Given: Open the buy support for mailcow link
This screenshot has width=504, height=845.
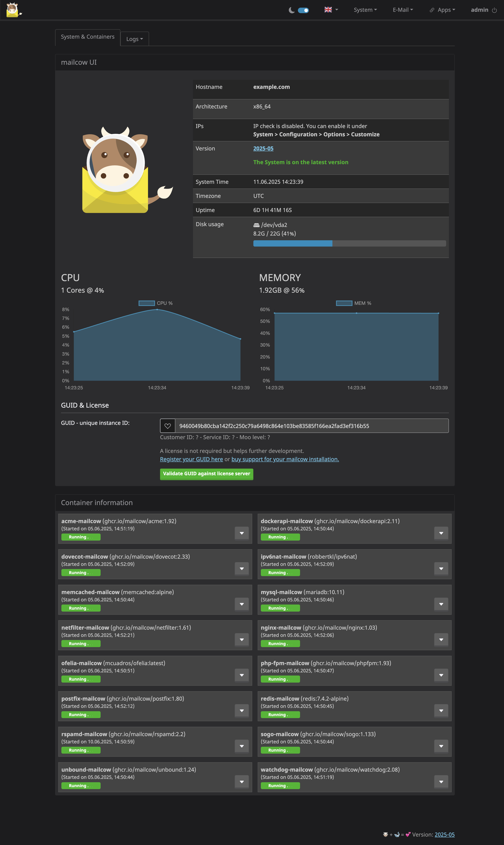Looking at the screenshot, I should [285, 459].
